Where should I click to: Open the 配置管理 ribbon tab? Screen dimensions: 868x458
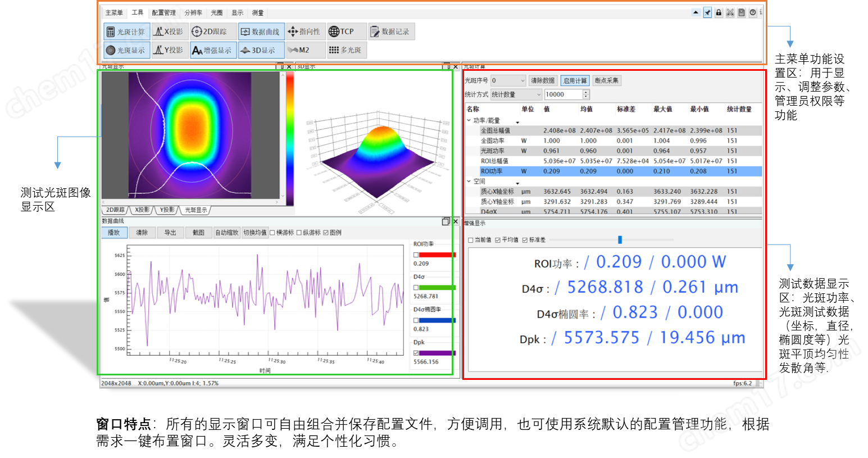click(163, 12)
